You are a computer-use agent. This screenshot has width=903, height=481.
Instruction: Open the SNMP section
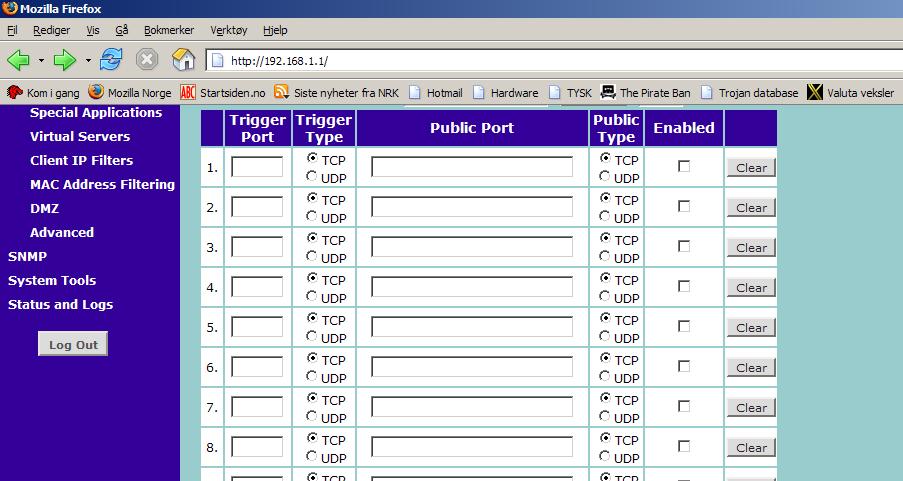click(27, 256)
